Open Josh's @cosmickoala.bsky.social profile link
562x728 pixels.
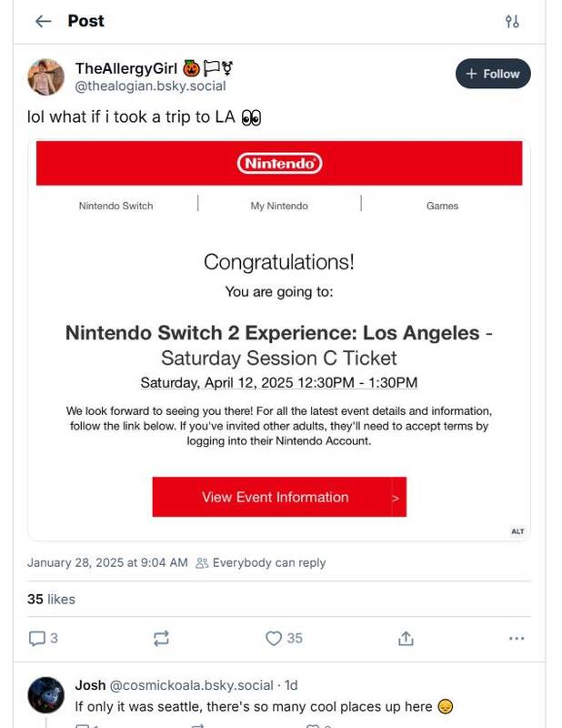click(192, 685)
